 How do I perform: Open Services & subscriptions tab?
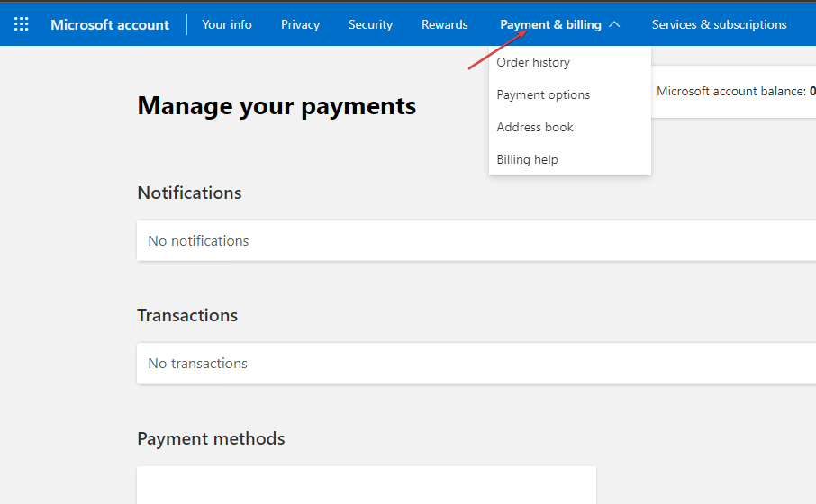(x=720, y=24)
